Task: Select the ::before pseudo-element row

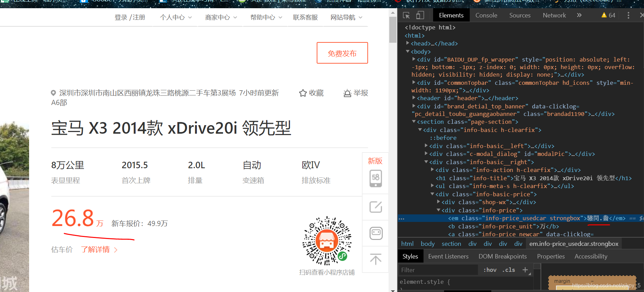Action: (443, 138)
